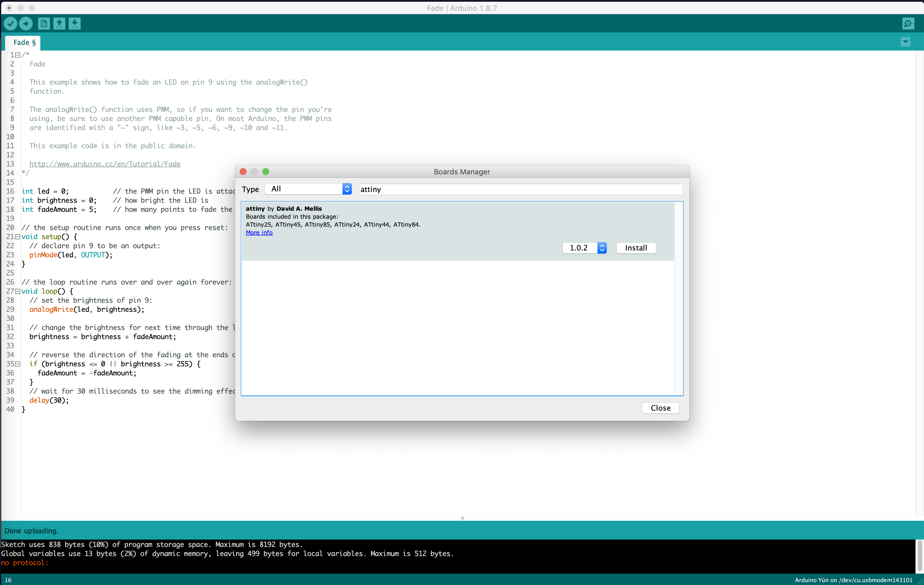Save sketch with the down-arrow icon

point(75,24)
